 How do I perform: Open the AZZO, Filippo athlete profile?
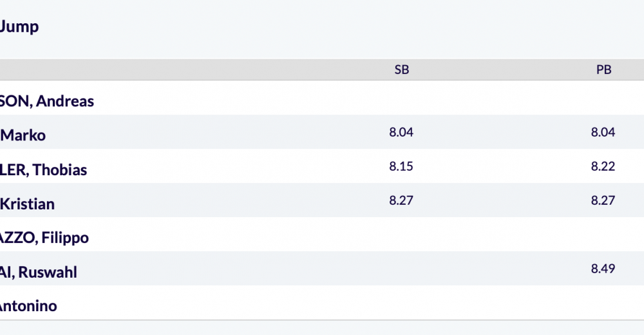click(44, 238)
